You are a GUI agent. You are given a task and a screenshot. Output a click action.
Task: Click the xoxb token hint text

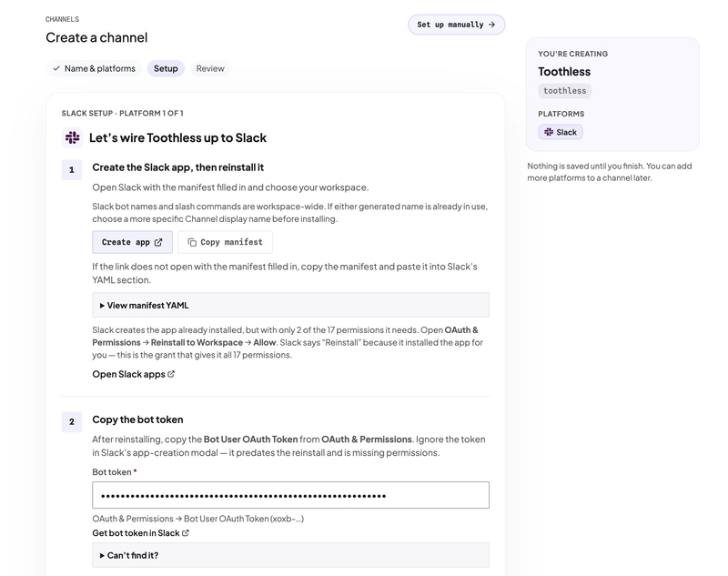click(197, 519)
